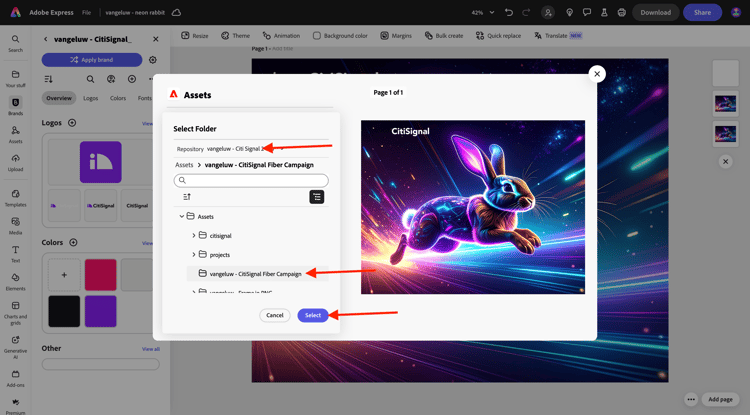Open the comments icon in top bar
The width and height of the screenshot is (750, 415).
(587, 12)
